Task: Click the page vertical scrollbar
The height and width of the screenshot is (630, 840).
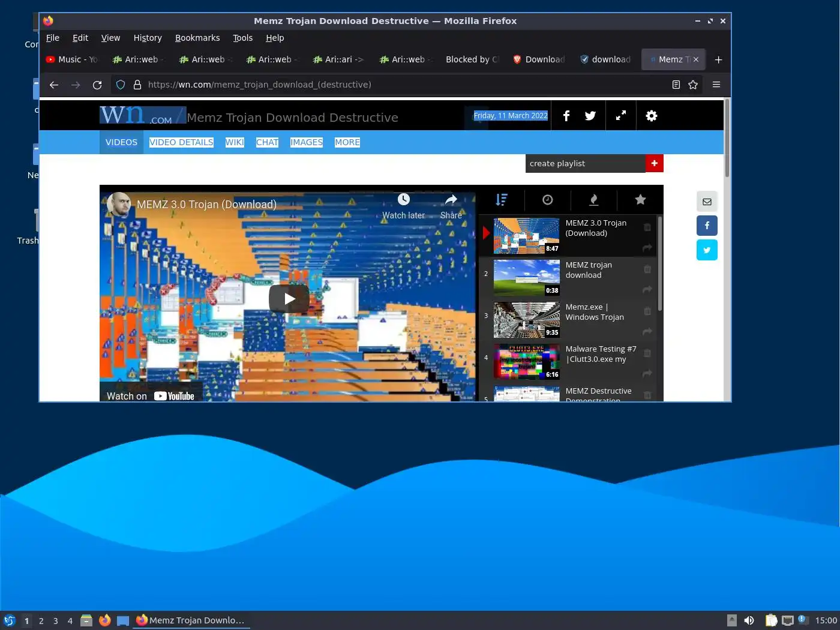Action: coord(727,138)
